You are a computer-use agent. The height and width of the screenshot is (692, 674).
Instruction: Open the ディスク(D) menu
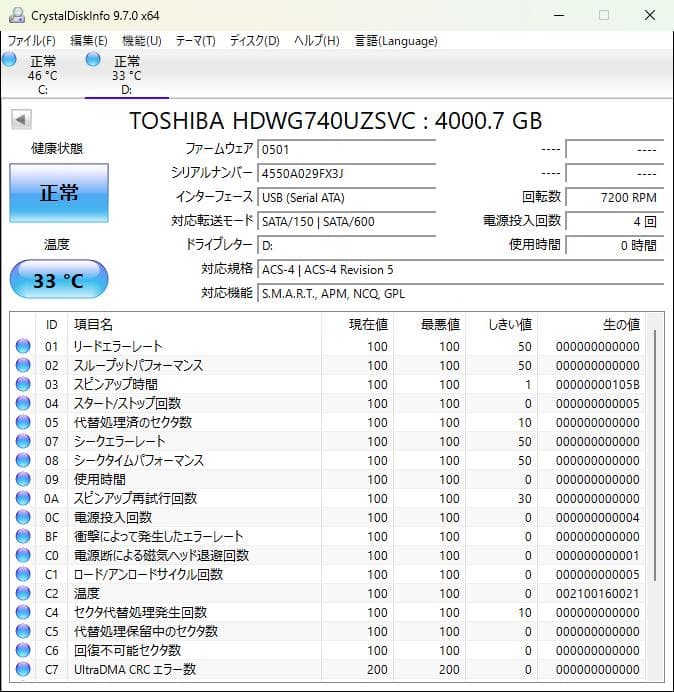(x=255, y=41)
